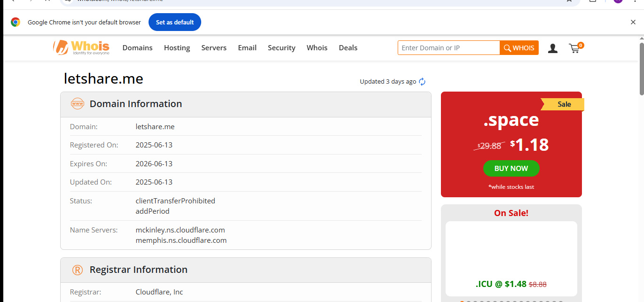
Task: Open the Whois menu
Action: pyautogui.click(x=317, y=48)
